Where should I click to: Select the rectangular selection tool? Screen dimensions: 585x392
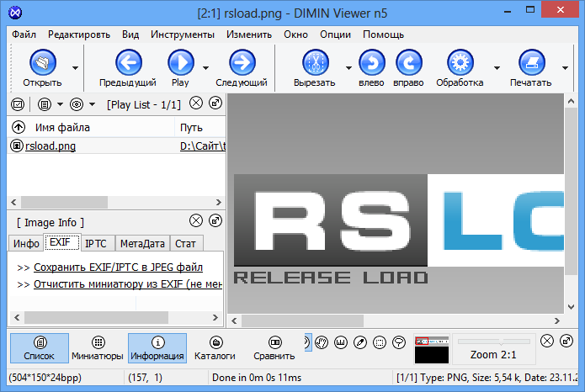coord(380,342)
